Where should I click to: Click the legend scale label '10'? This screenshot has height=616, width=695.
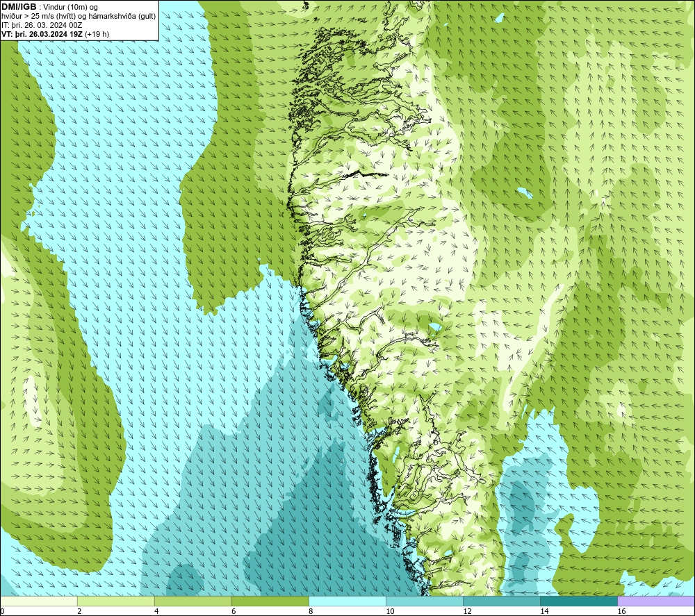(390, 612)
